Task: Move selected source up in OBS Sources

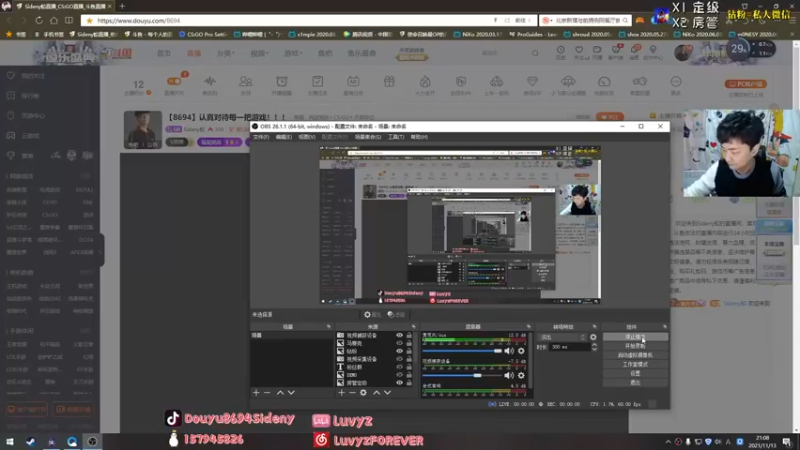Action: click(x=377, y=393)
